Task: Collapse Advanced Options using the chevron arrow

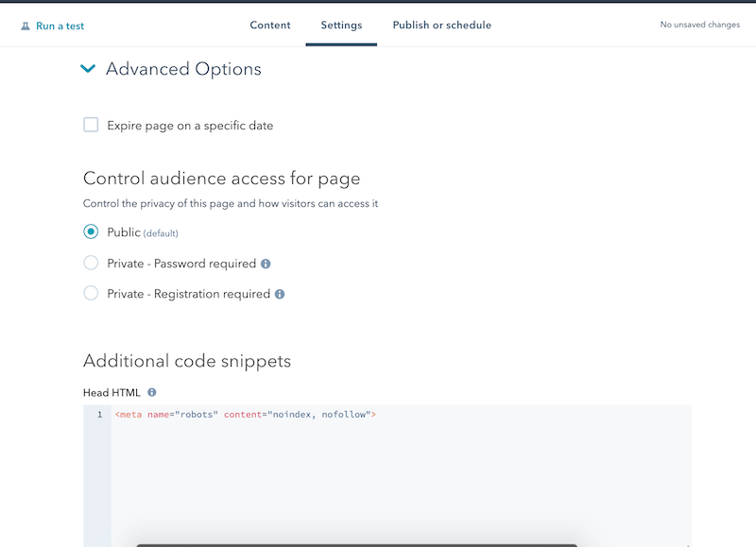Action: [x=88, y=69]
